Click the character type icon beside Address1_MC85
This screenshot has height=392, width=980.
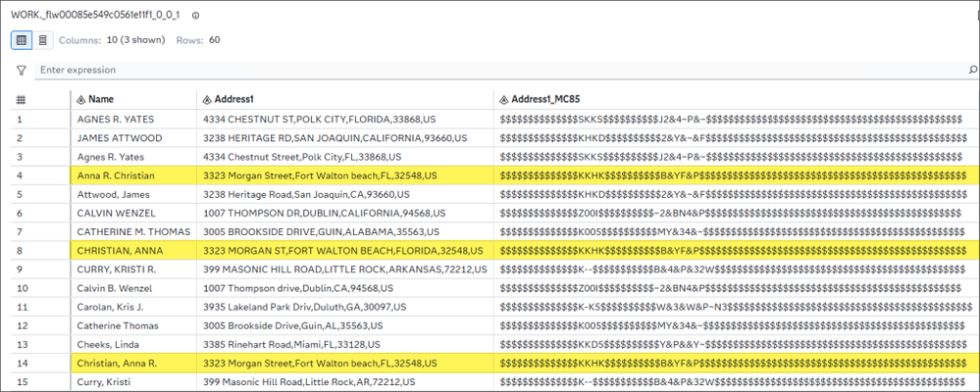click(x=504, y=99)
